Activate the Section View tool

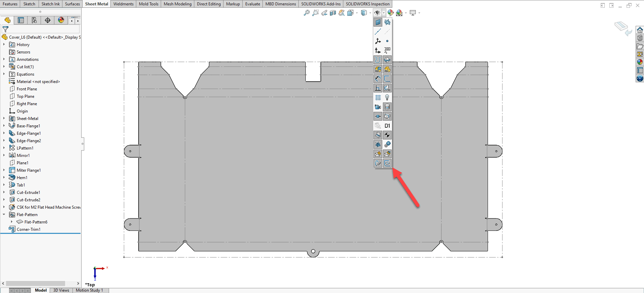(333, 13)
